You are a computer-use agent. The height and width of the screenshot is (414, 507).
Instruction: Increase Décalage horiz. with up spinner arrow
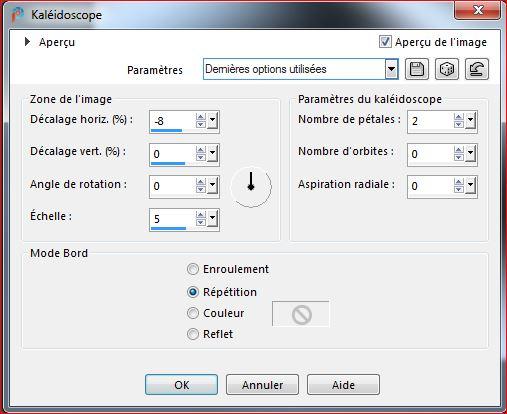(x=201, y=117)
